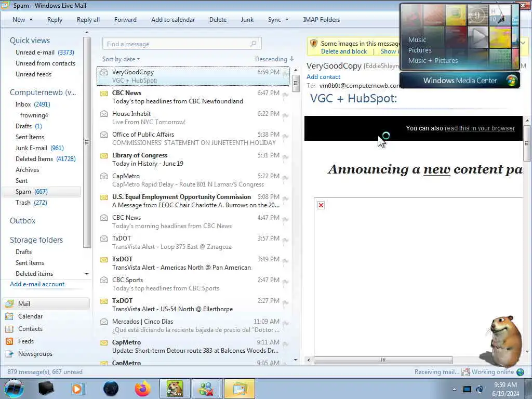
Task: Click Junk in the toolbar
Action: coord(247,20)
